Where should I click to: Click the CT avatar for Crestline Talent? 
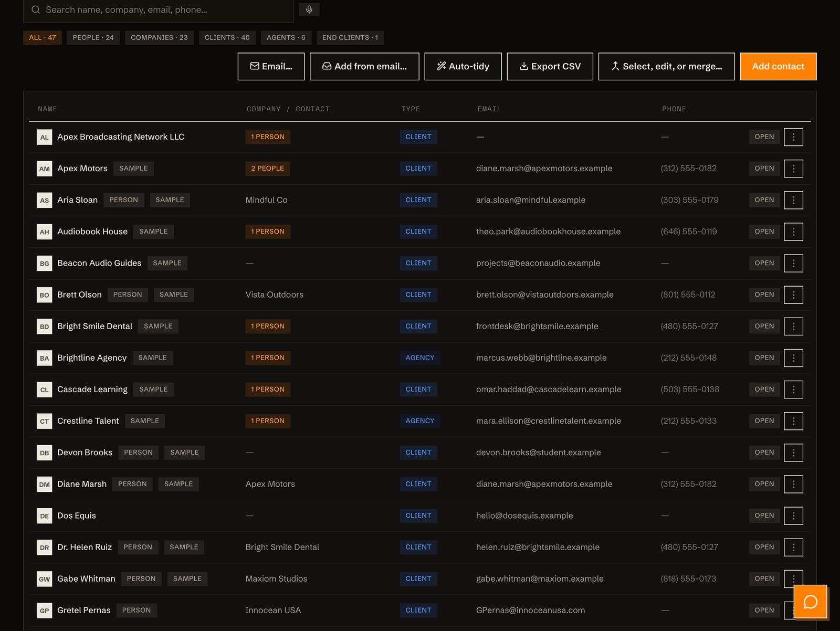(45, 420)
